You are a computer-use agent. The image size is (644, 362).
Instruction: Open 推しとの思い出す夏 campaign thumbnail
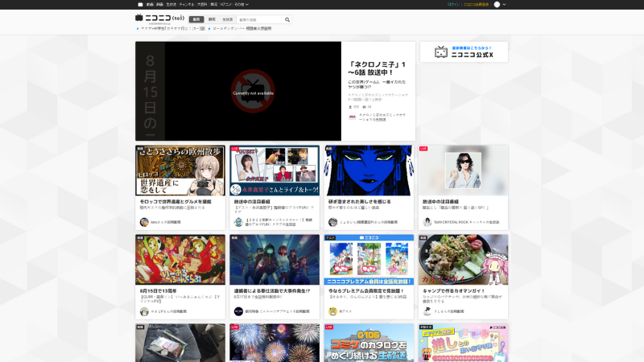pyautogui.click(x=464, y=343)
